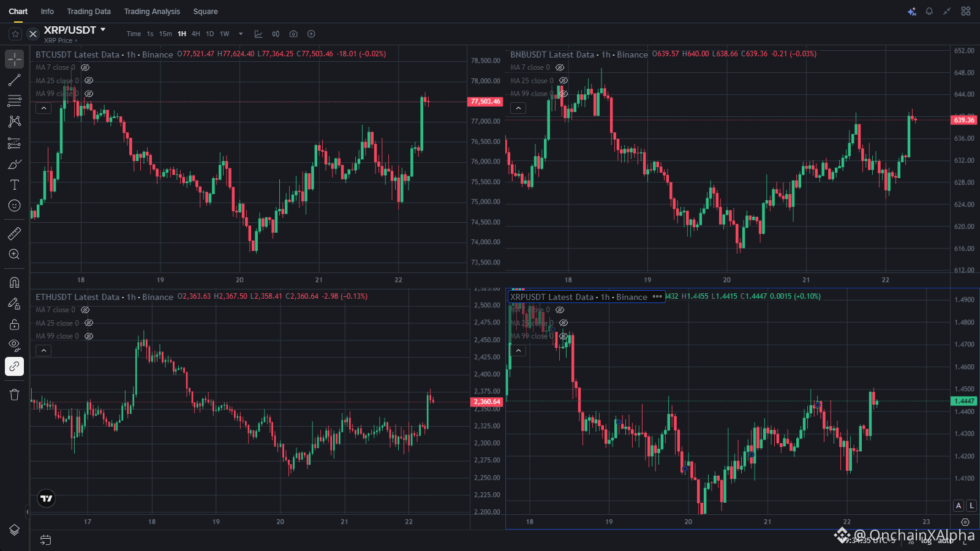Take a chart snapshot with camera
Screen dimensions: 980x551
tap(293, 34)
